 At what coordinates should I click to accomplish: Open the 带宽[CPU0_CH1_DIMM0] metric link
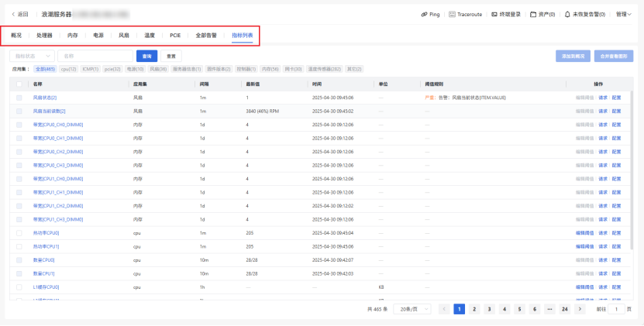(58, 139)
